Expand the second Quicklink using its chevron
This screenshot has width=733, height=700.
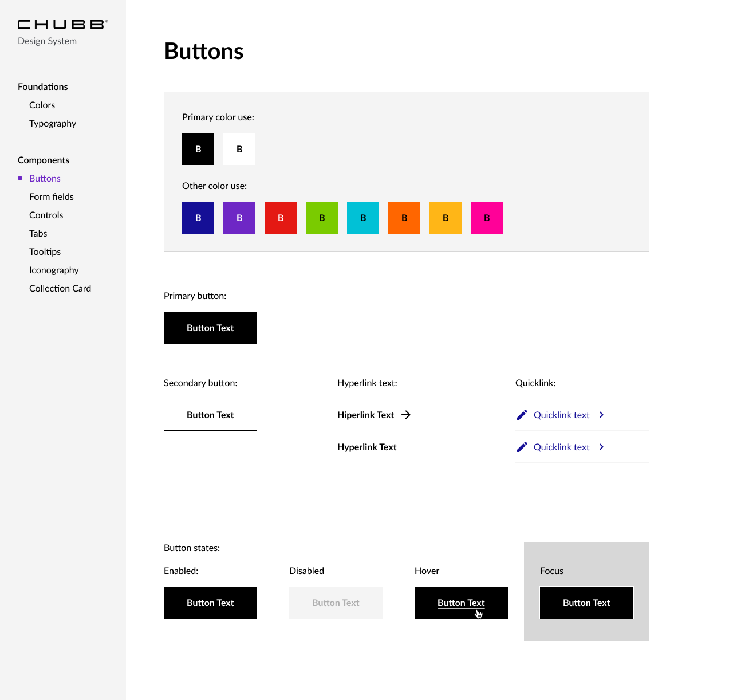pyautogui.click(x=601, y=447)
